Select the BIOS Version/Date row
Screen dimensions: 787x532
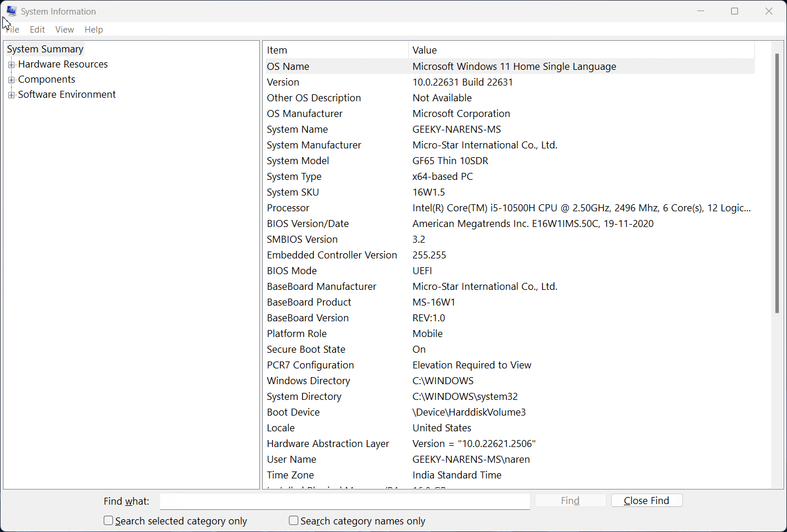tap(510, 224)
